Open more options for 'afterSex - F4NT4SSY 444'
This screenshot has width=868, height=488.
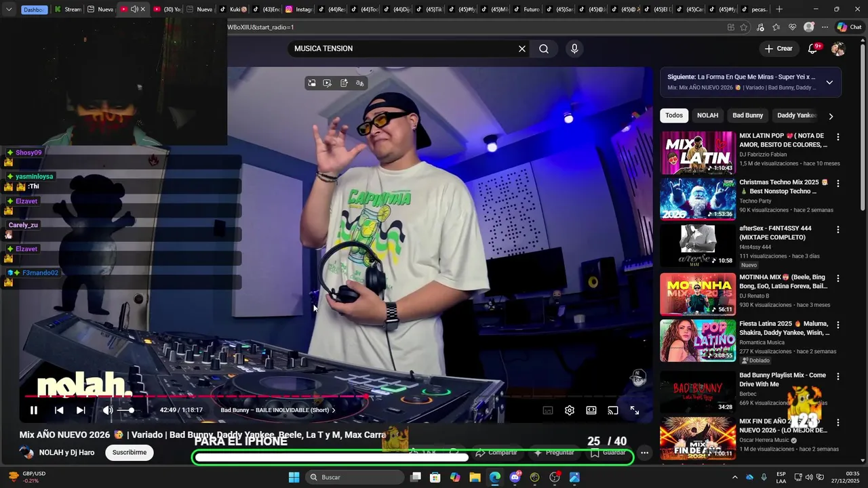[x=838, y=230]
